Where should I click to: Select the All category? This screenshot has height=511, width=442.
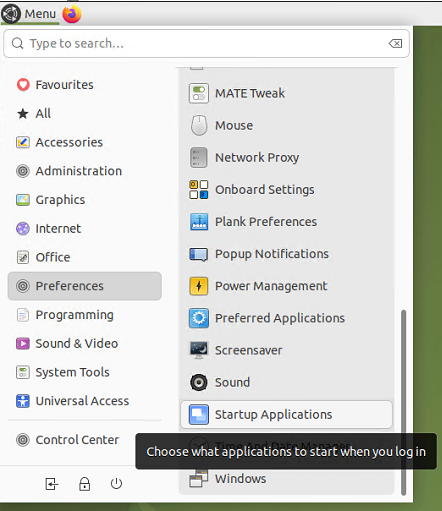tap(85, 114)
